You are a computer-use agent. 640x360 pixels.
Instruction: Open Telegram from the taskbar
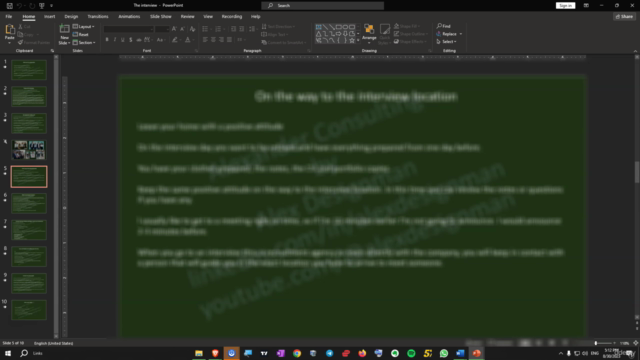[329, 353]
